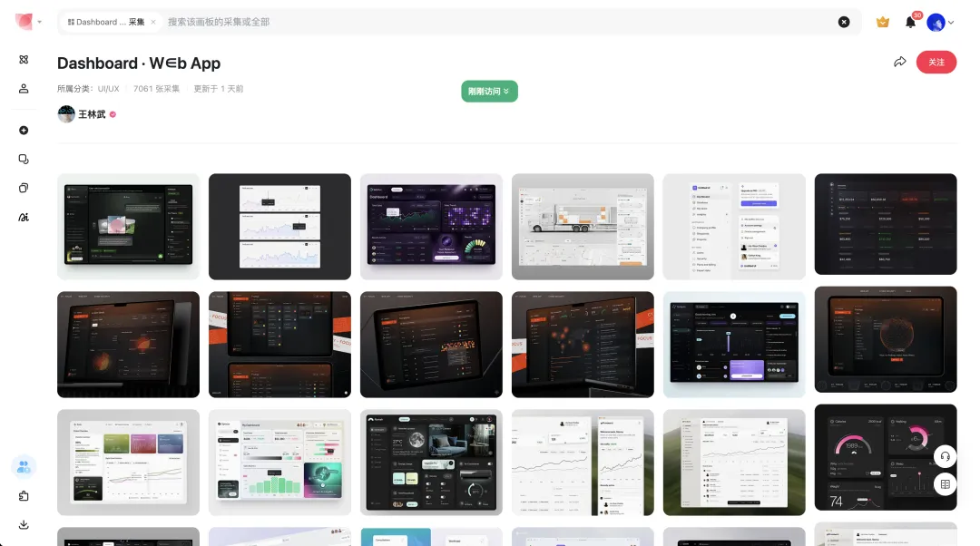The image size is (980, 546).
Task: Click the share arrow icon beside 关注
Action: tap(899, 62)
